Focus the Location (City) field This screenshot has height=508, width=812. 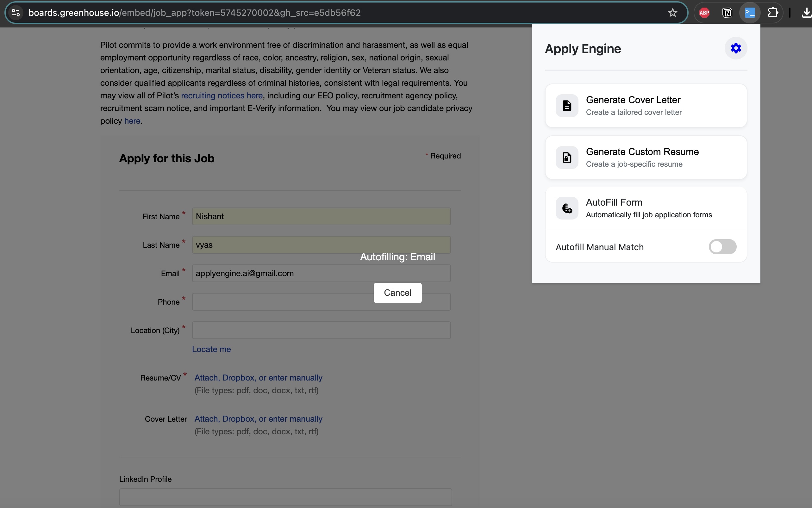click(x=321, y=330)
